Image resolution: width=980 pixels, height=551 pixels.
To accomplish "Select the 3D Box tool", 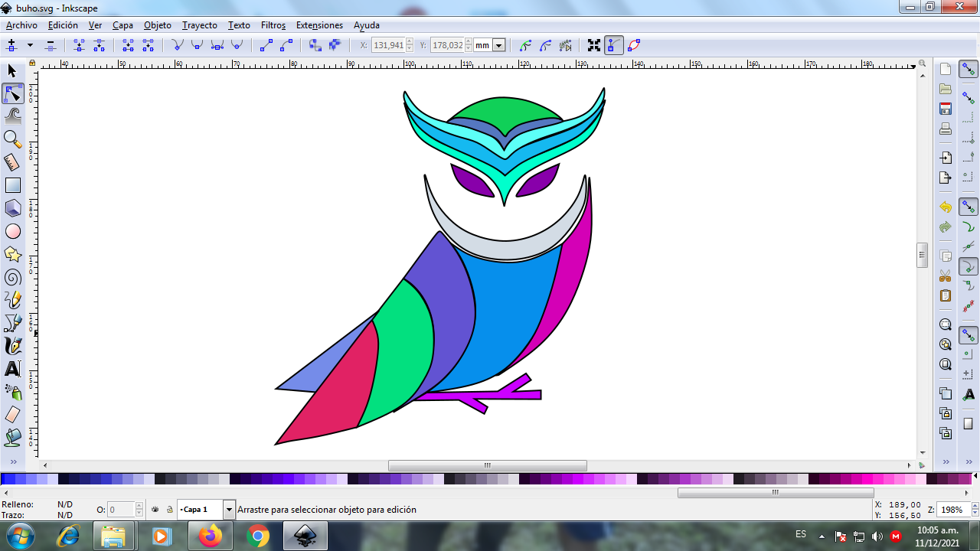I will [x=12, y=208].
